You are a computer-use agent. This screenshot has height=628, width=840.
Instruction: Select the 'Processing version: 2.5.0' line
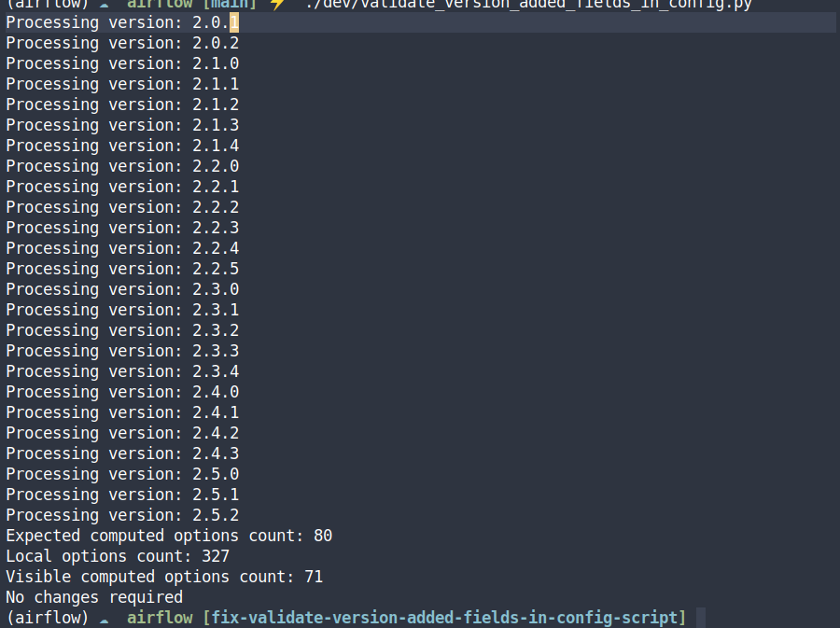pos(122,474)
